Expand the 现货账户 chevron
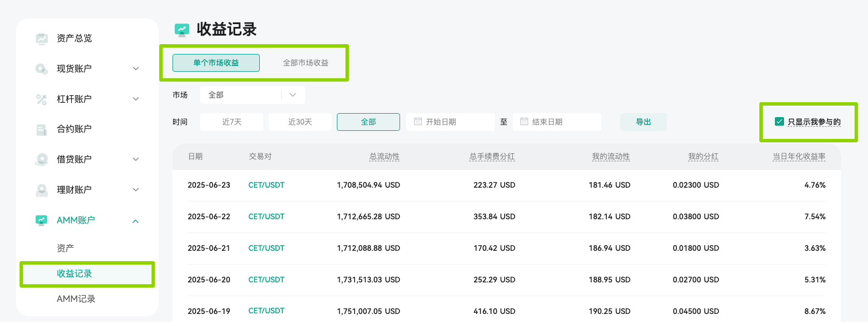 [136, 69]
